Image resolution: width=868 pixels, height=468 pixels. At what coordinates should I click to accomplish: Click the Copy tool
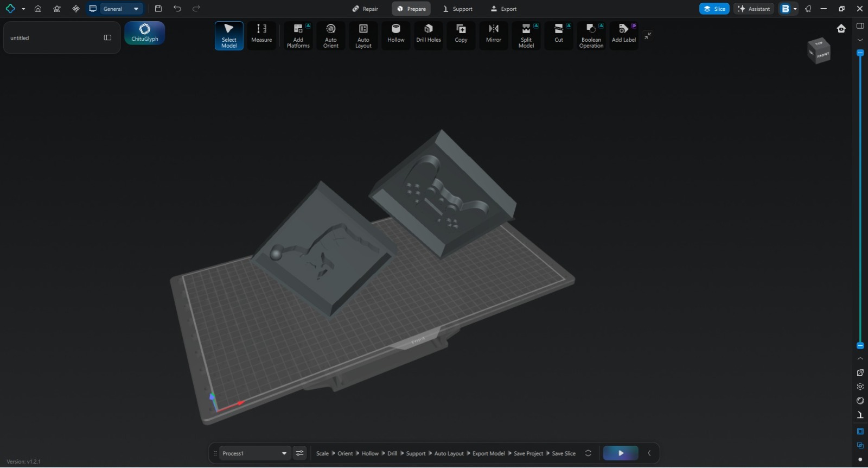pyautogui.click(x=461, y=36)
